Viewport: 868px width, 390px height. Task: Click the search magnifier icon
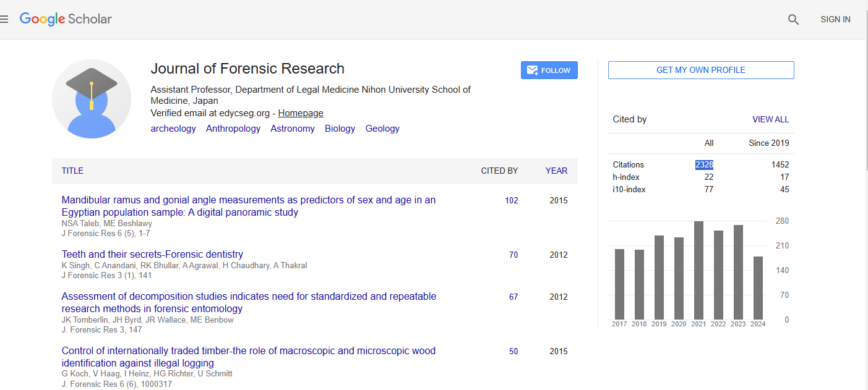tap(793, 19)
